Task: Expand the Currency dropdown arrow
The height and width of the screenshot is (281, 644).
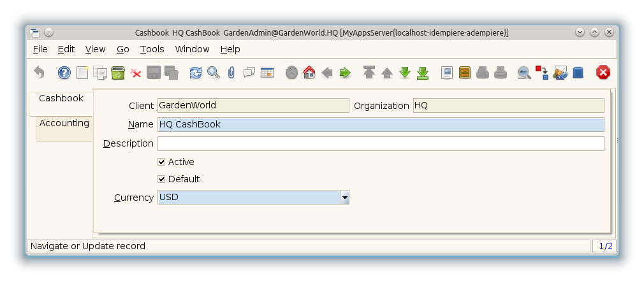Action: pos(344,198)
